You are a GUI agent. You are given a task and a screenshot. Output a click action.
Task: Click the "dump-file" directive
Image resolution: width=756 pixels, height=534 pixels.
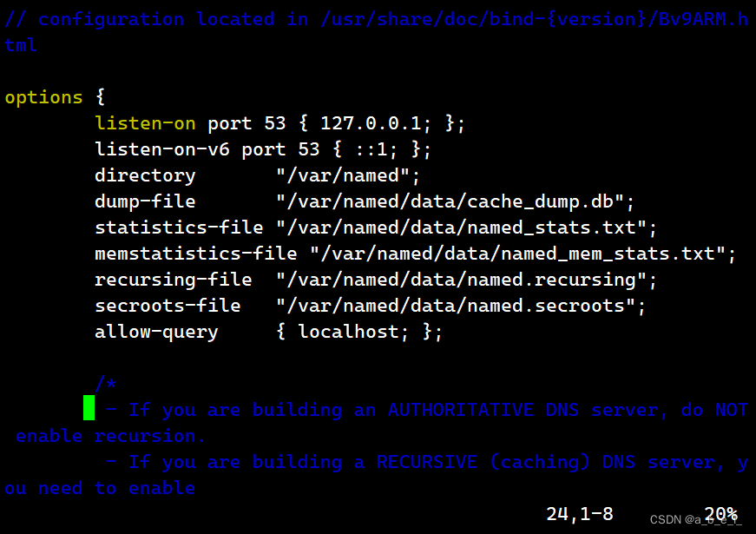[x=145, y=201]
